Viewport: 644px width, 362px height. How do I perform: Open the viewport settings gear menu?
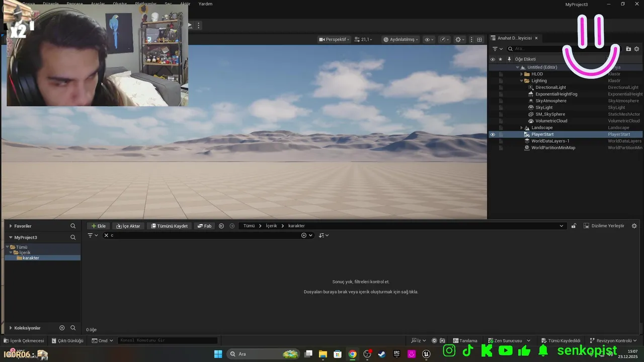[459, 39]
